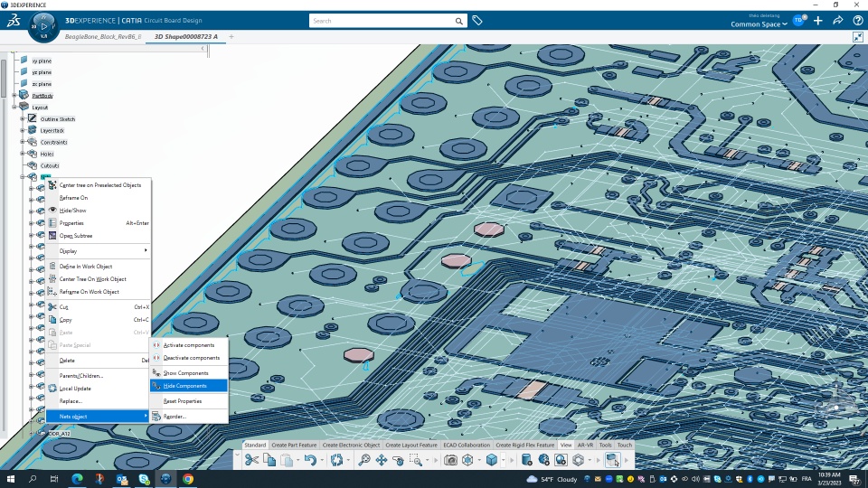Click the Cut scissors toolbar icon
868x488 pixels.
251,460
